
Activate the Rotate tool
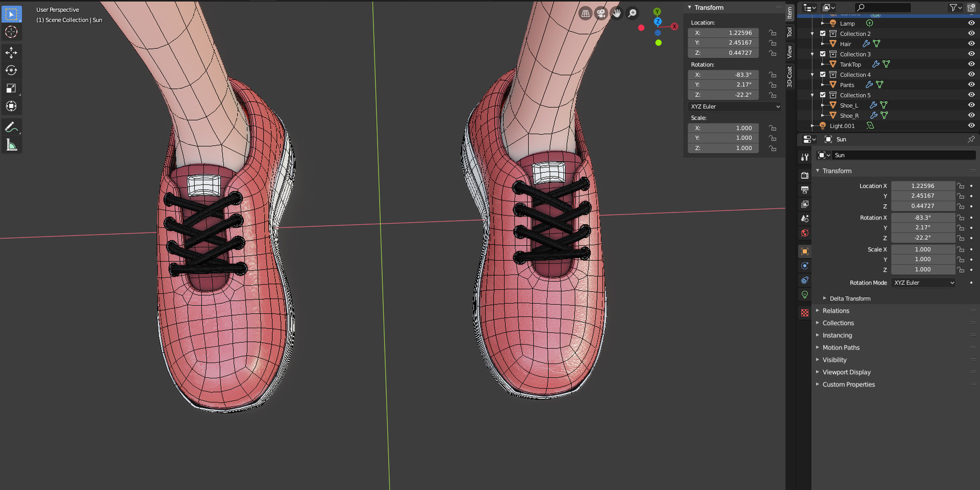coord(11,70)
